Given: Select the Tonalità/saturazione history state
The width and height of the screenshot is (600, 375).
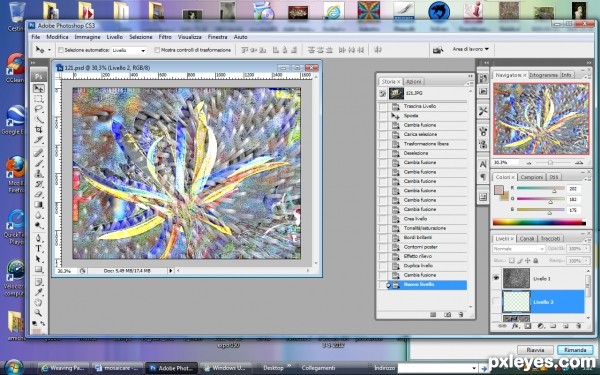Looking at the screenshot, I should (x=425, y=228).
